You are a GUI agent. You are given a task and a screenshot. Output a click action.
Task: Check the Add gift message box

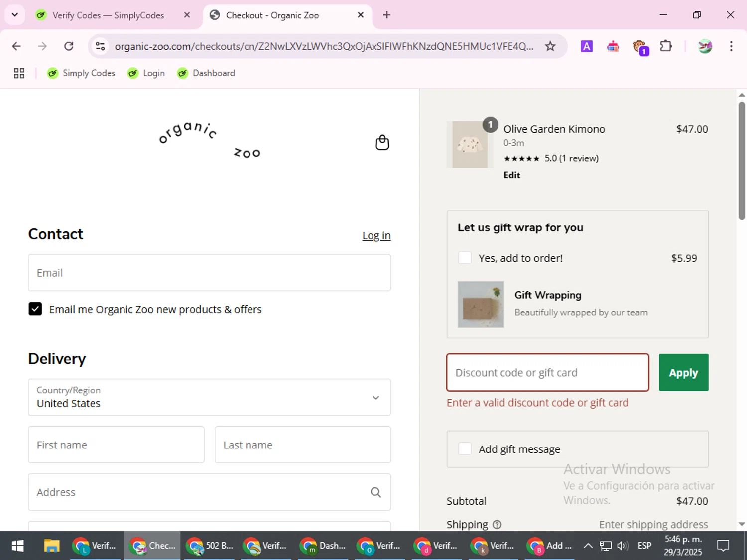[465, 449]
